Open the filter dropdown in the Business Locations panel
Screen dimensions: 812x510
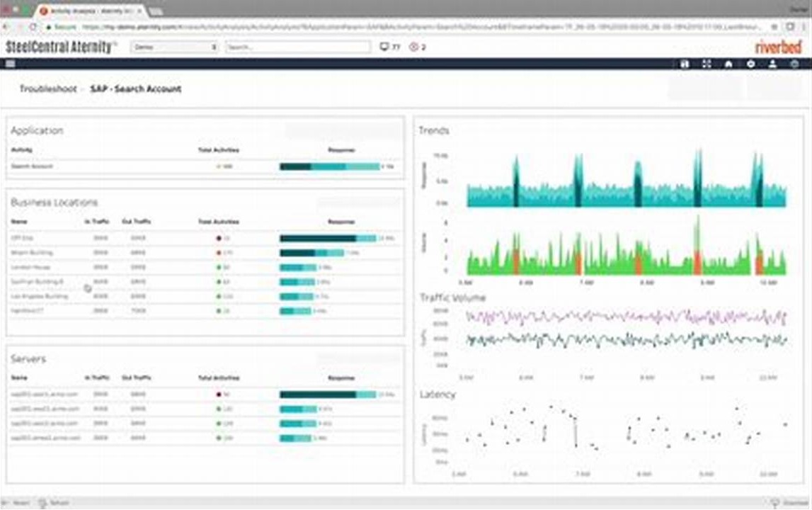click(360, 203)
